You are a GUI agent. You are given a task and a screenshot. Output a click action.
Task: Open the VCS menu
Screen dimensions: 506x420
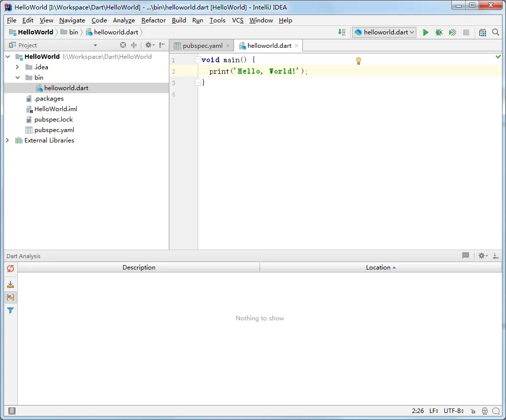(238, 20)
